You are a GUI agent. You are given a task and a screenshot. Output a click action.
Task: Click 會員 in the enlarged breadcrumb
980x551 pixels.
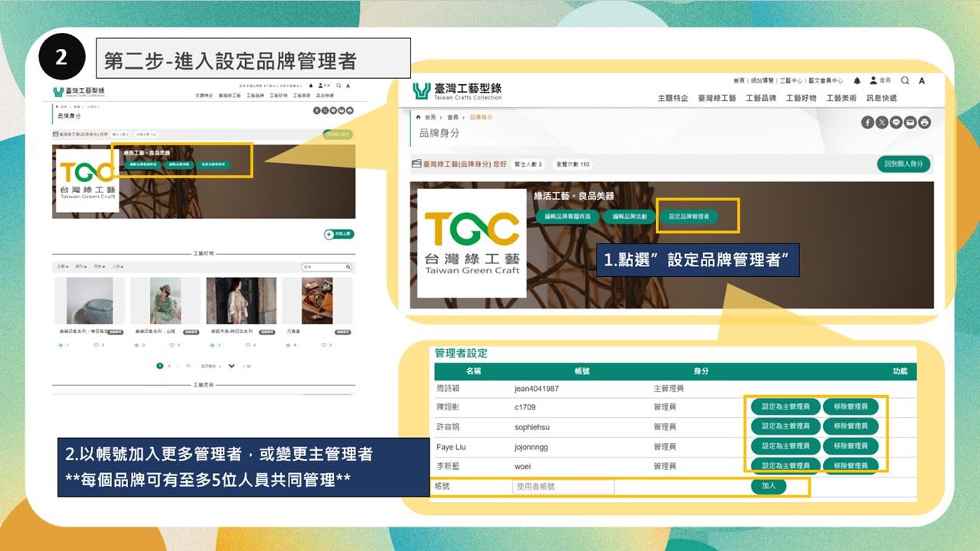(x=452, y=117)
